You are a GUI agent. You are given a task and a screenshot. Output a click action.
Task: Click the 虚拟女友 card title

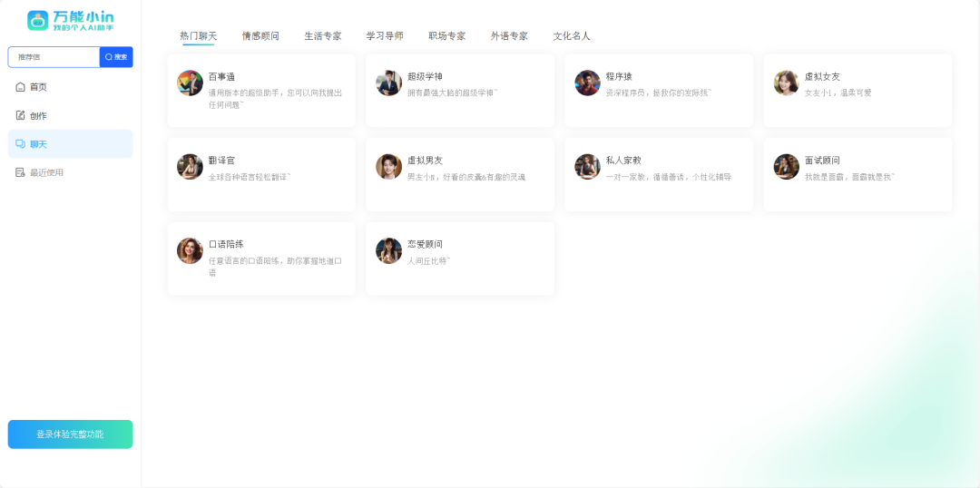pyautogui.click(x=822, y=77)
